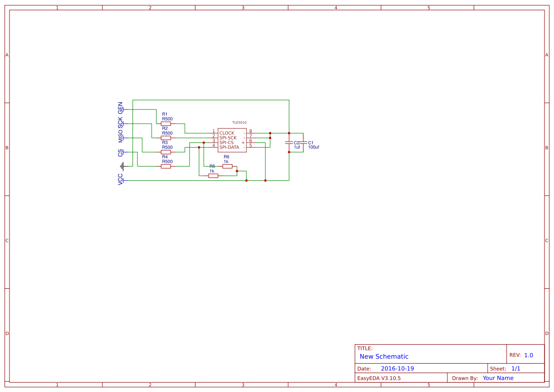The height and width of the screenshot is (392, 554).
Task: Select the SPI-DATA pin label
Action: [x=229, y=147]
